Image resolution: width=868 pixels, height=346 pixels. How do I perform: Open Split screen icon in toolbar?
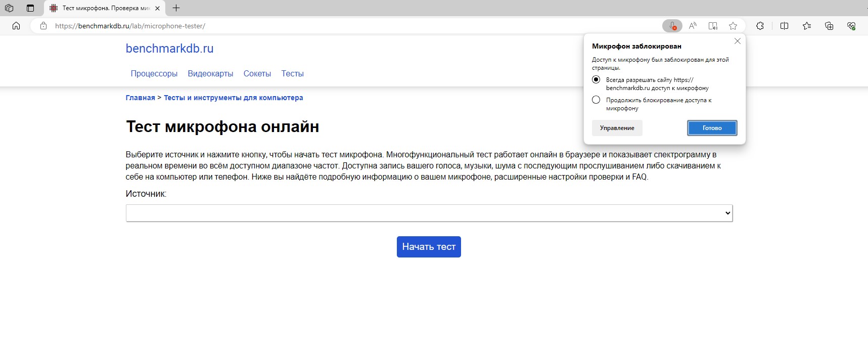[x=784, y=26]
